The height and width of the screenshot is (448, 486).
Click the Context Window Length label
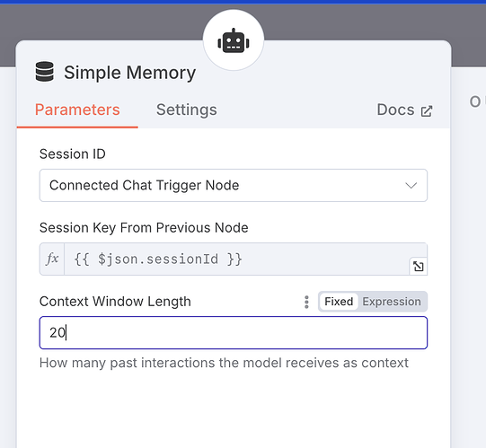coord(115,302)
